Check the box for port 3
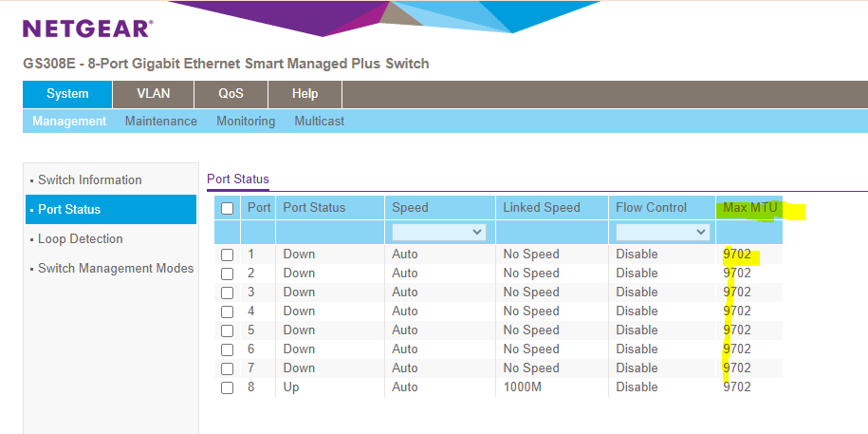Viewport: 868px width, 434px height. coord(227,292)
